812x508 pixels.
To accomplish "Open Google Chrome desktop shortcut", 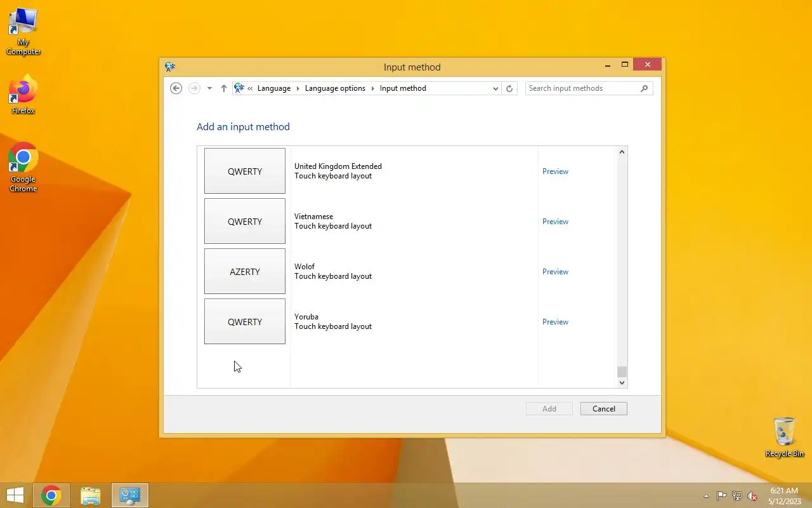I will (23, 167).
